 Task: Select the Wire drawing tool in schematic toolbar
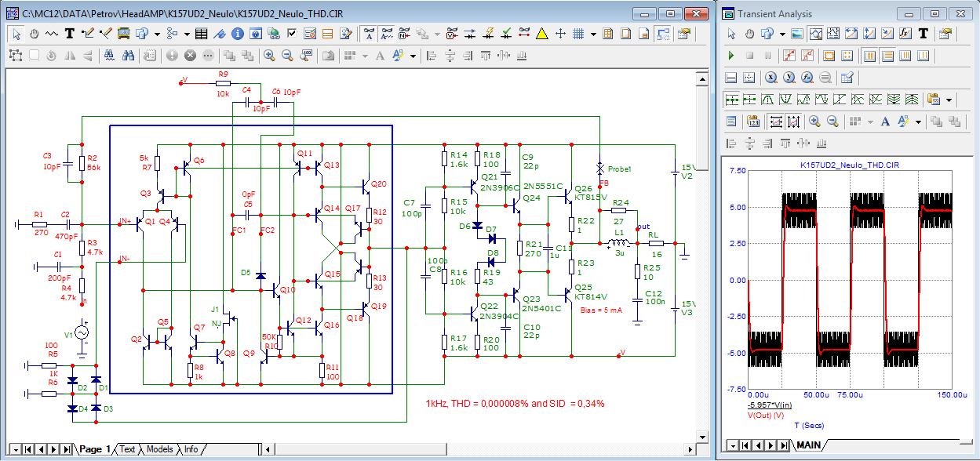point(87,34)
